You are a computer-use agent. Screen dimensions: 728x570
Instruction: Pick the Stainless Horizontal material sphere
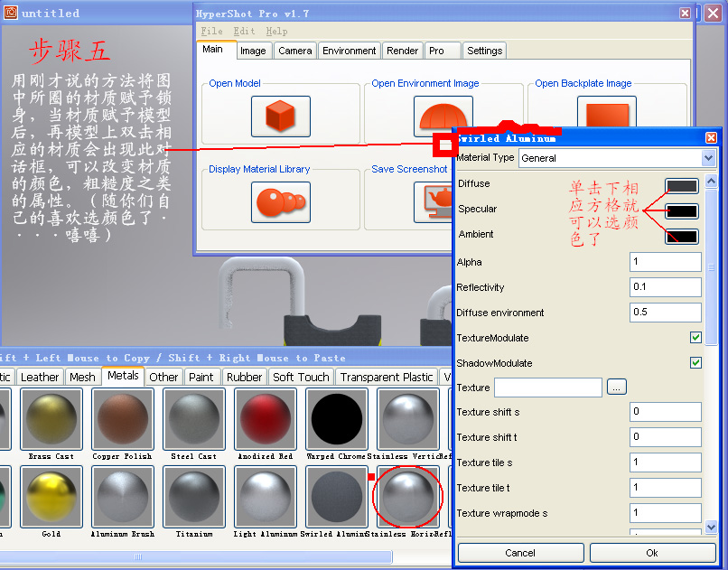point(408,497)
